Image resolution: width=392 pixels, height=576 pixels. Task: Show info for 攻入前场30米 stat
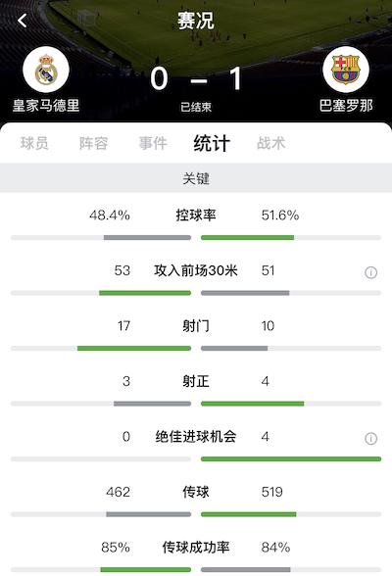(x=370, y=272)
